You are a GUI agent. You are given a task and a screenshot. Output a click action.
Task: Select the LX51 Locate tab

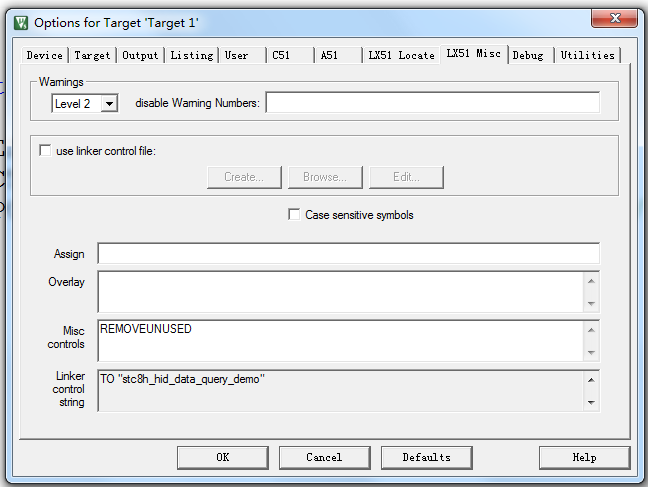(401, 55)
